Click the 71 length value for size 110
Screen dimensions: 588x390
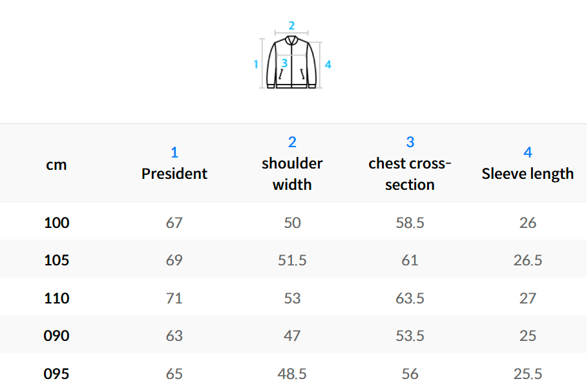tap(174, 298)
